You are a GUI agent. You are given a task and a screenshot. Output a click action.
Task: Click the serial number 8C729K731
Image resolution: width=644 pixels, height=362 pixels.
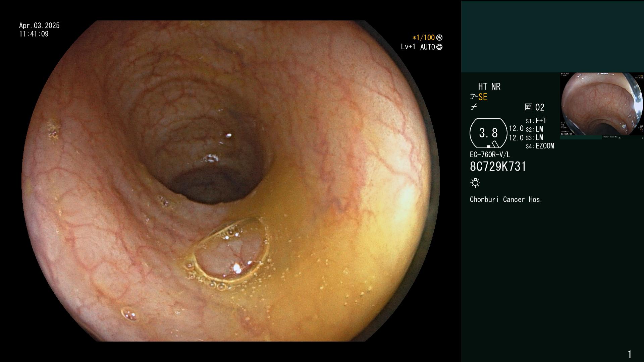point(498,167)
